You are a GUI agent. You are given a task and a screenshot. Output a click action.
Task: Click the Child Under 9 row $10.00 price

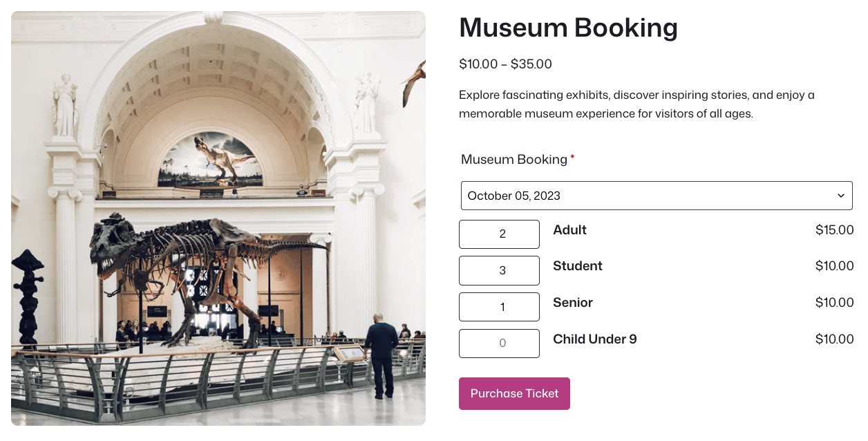click(x=835, y=339)
